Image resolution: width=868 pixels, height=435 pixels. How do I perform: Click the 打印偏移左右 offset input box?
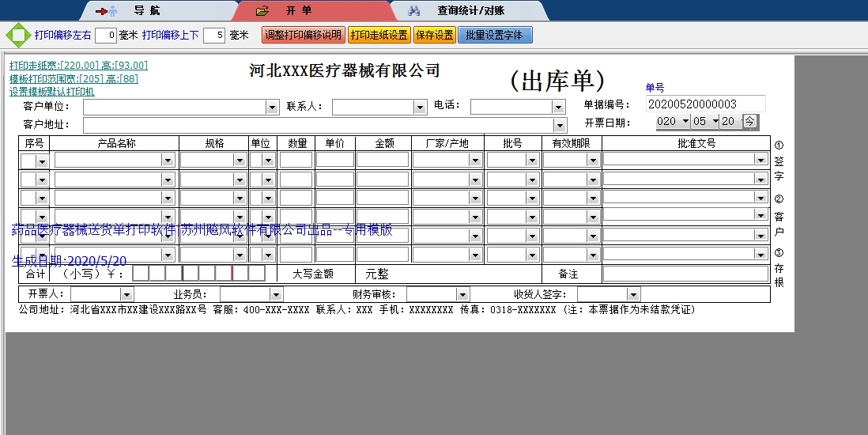[106, 36]
